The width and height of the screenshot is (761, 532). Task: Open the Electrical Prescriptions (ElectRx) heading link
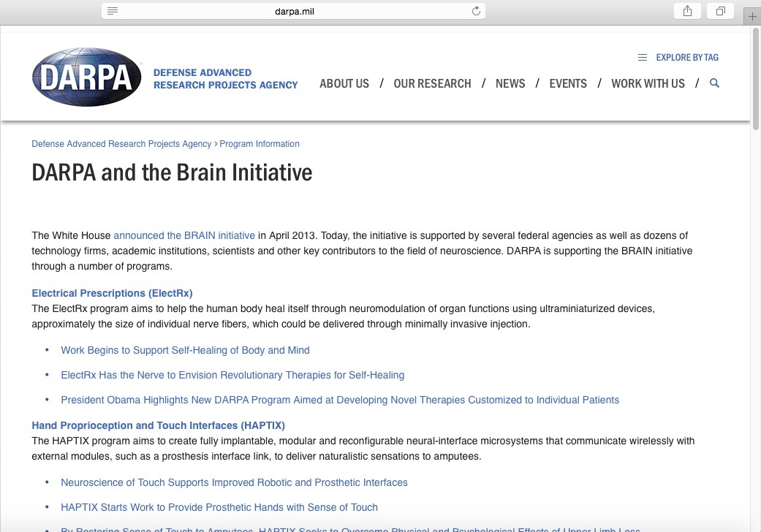point(112,293)
